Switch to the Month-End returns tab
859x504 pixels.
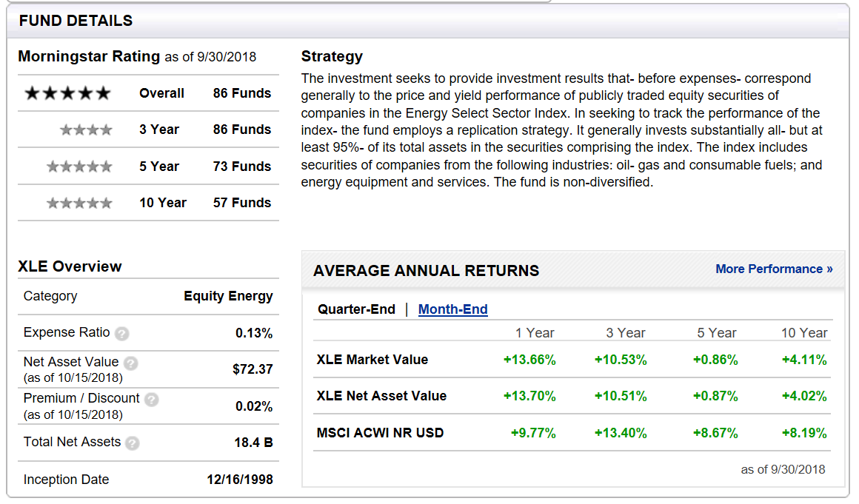(x=452, y=309)
